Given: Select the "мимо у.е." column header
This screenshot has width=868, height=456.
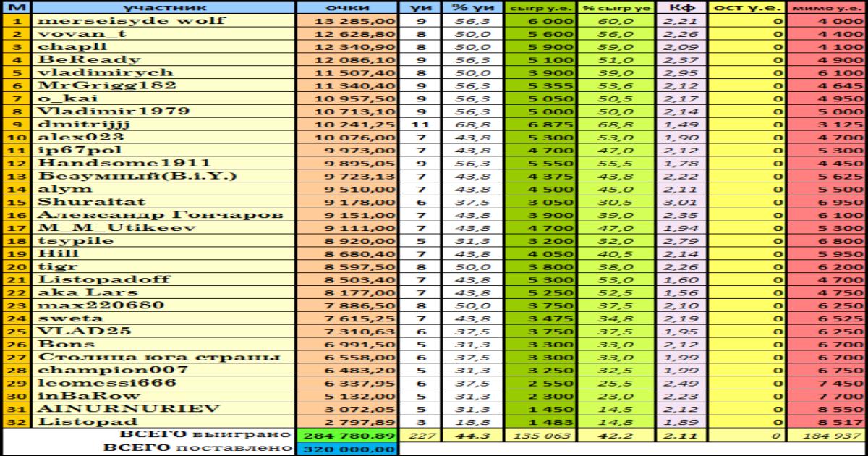Looking at the screenshot, I should [x=827, y=7].
